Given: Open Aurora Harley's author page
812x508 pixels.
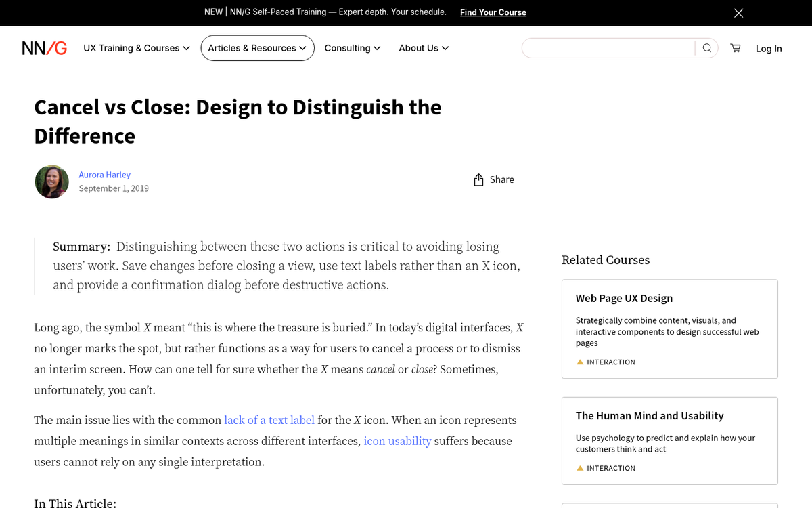Looking at the screenshot, I should [x=104, y=175].
